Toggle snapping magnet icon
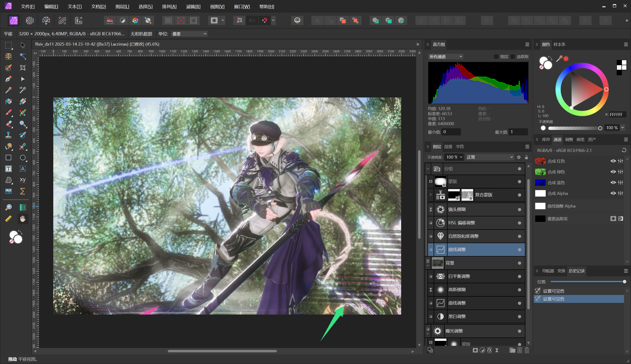The image size is (631, 364). tap(265, 21)
